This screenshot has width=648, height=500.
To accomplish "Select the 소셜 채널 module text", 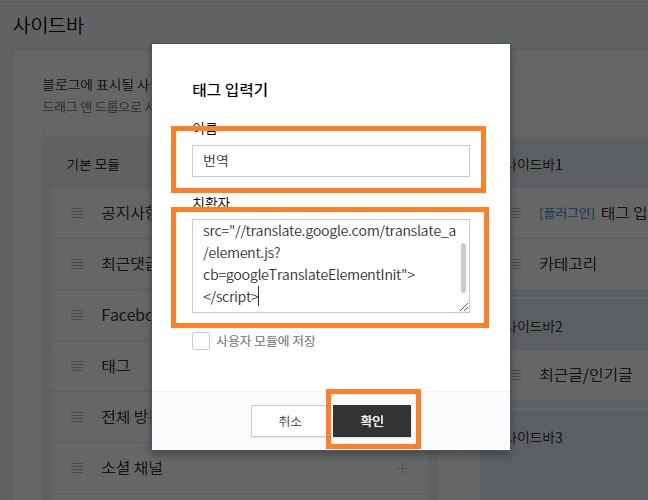I will [132, 468].
